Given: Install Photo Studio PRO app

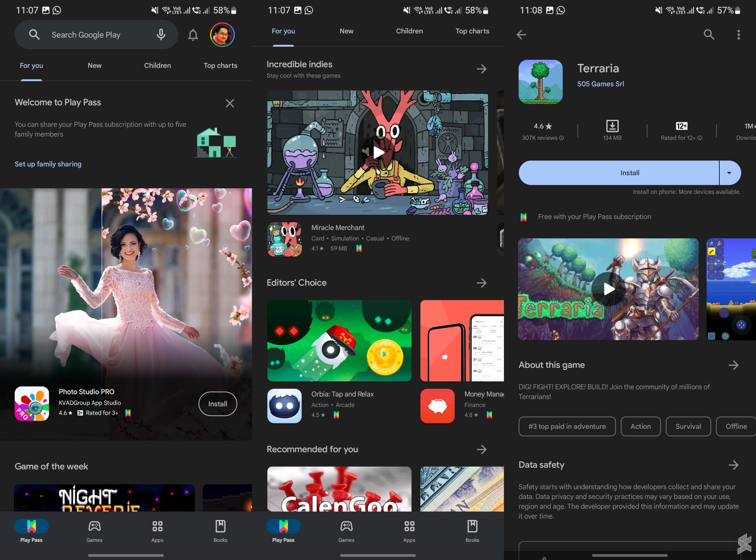Looking at the screenshot, I should 218,404.
